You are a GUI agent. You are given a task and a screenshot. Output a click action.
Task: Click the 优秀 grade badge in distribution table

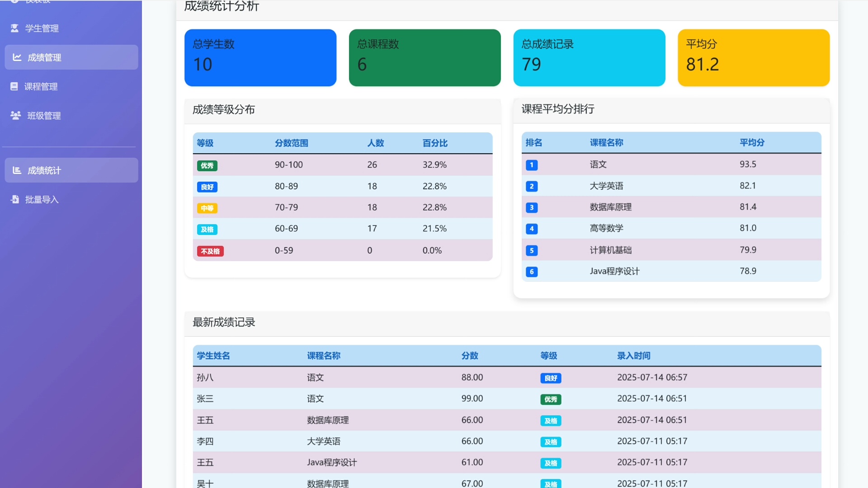click(207, 165)
